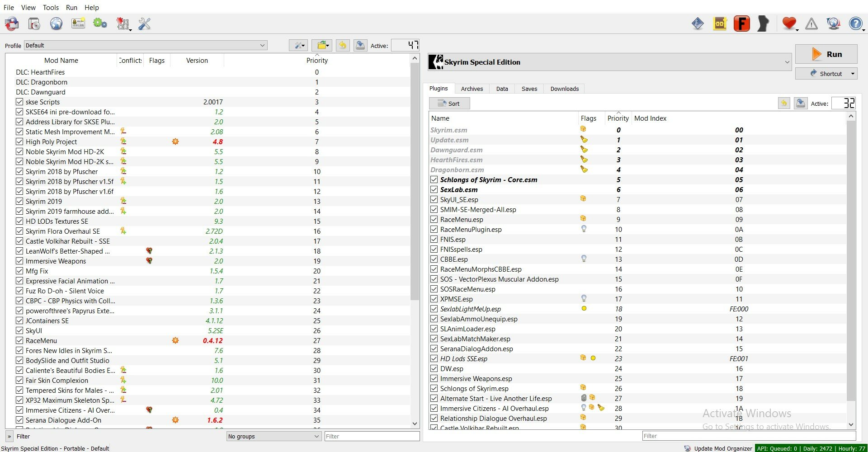Switch to the Data tab
Image resolution: width=868 pixels, height=452 pixels.
(x=502, y=89)
